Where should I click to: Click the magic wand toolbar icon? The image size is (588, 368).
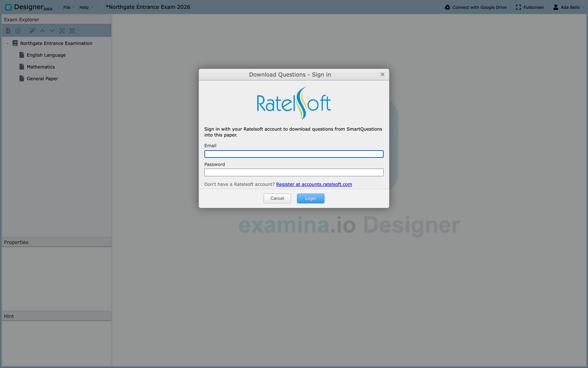click(x=32, y=31)
